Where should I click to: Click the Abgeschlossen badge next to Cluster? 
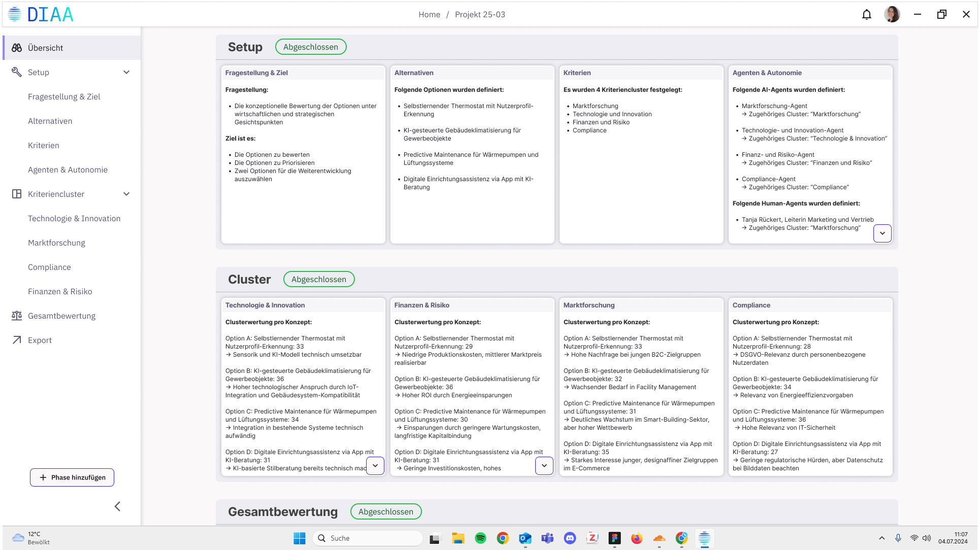pos(318,279)
